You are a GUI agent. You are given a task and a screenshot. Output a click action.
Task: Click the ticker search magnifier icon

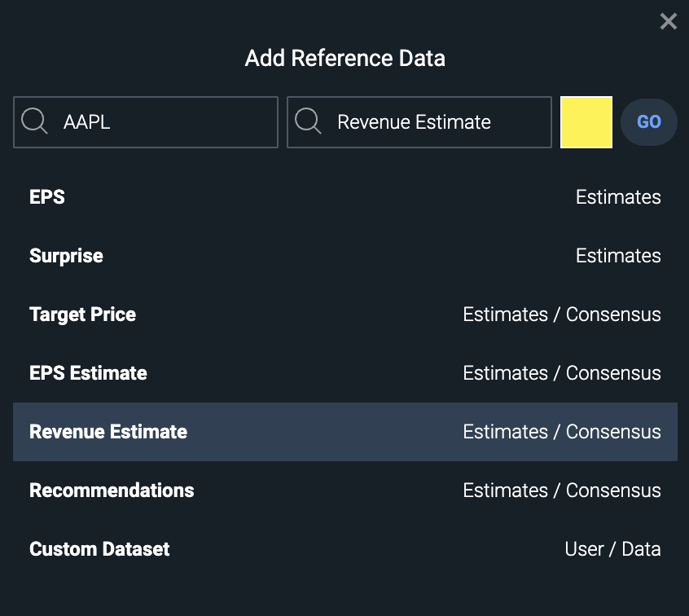pos(34,121)
